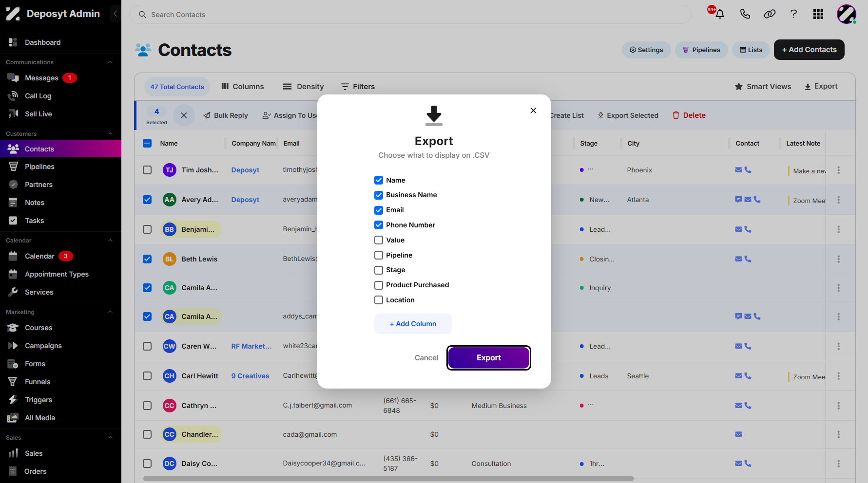Check the Value column checkbox

(x=379, y=240)
